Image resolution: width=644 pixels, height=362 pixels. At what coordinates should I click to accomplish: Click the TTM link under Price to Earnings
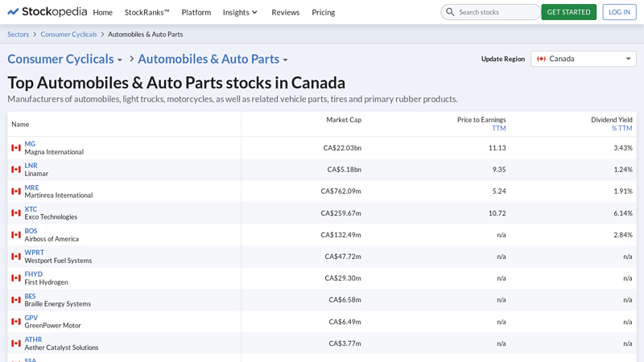click(x=498, y=128)
